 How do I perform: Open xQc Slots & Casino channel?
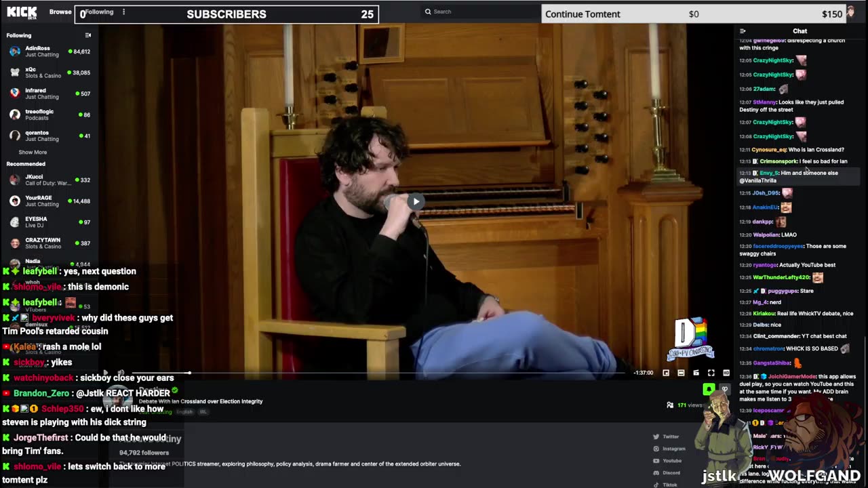click(50, 73)
